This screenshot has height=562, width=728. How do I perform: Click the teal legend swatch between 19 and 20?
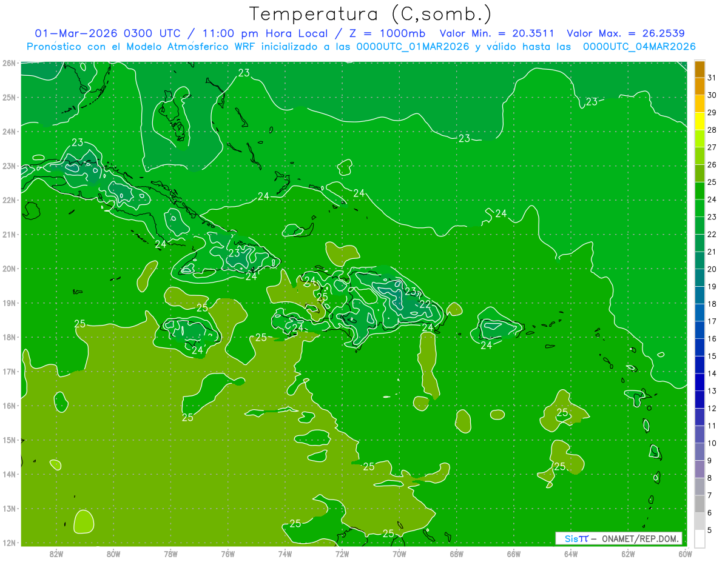coord(699,278)
